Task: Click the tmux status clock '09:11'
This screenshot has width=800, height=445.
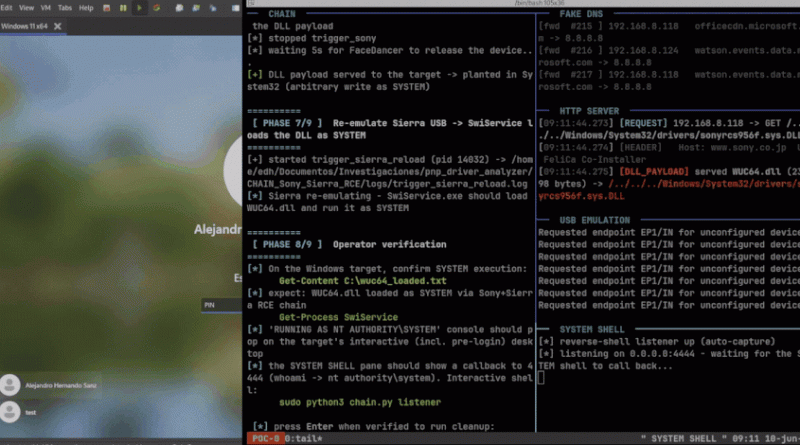Action: pos(745,438)
